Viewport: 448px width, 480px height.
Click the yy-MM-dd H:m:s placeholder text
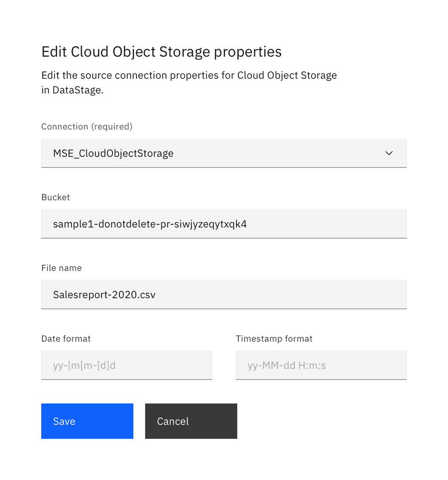[287, 365]
